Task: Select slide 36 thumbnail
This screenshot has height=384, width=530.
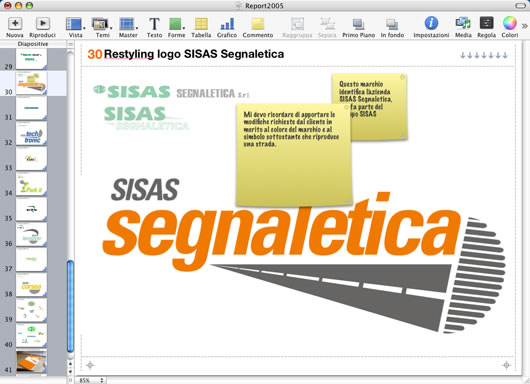Action: click(x=31, y=235)
